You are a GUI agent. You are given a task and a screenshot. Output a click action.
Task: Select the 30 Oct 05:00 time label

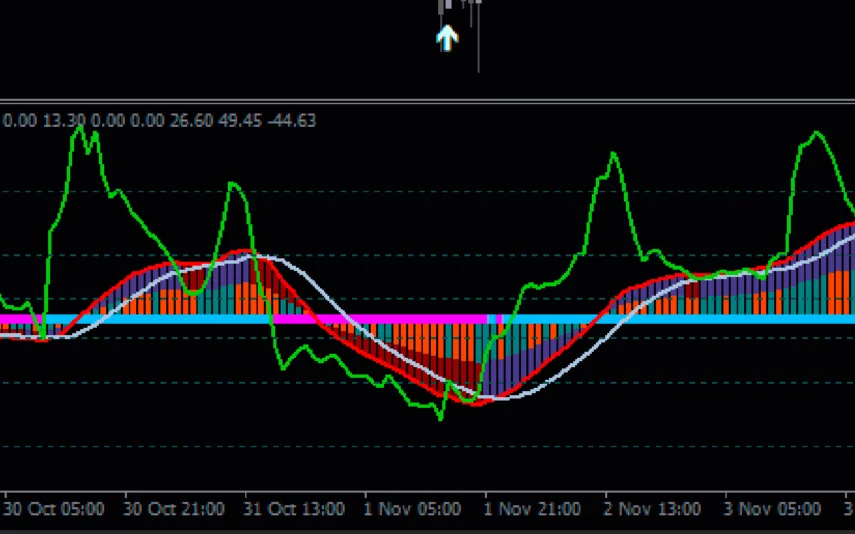(x=54, y=509)
